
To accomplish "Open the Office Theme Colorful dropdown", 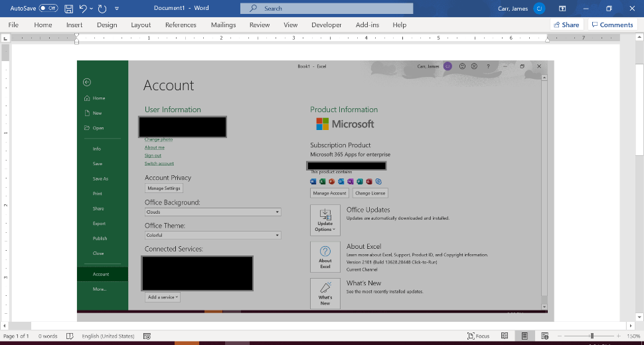I will pos(212,235).
